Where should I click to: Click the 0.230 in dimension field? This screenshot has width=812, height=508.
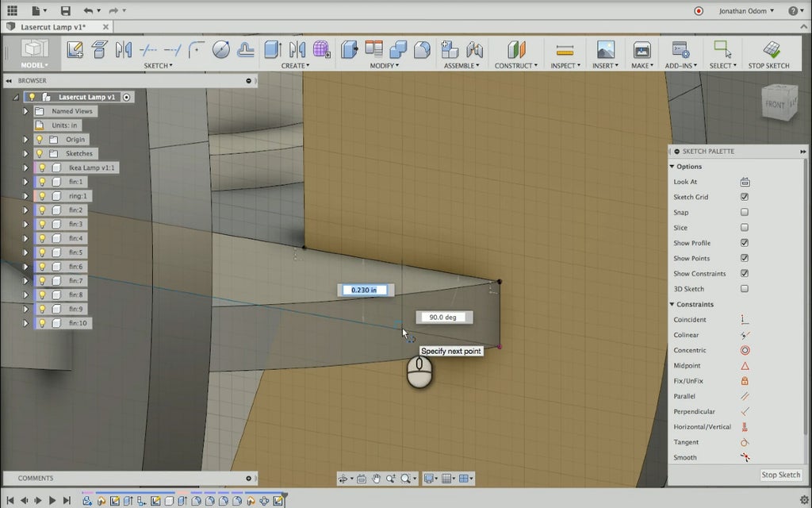365,291
